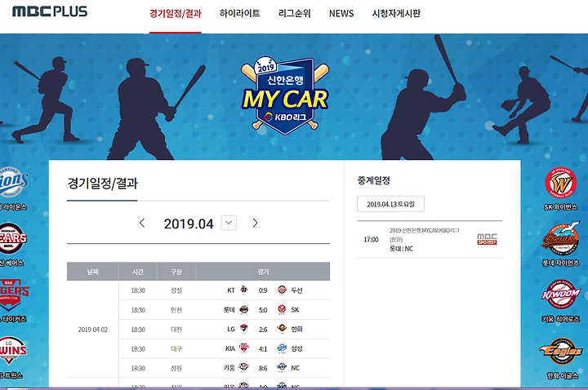Screen dimensions: 588x390
Task: Click the KT logo in the 잠실 row
Action: tap(244, 290)
